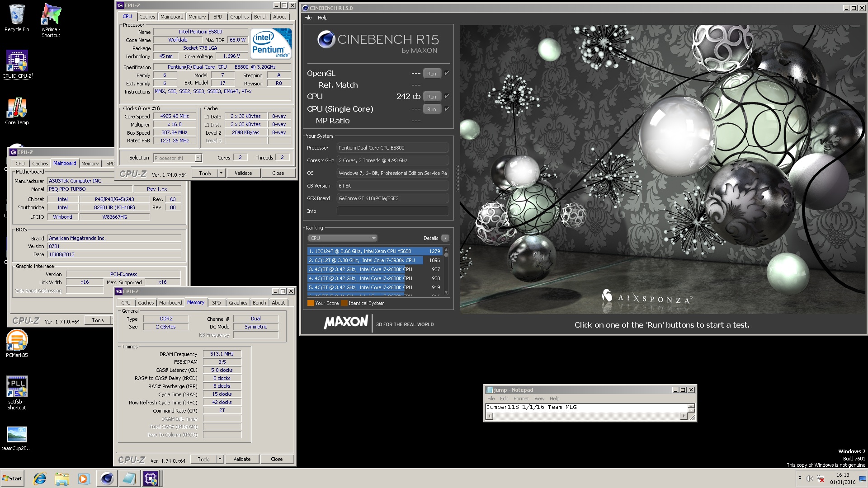Viewport: 868px width, 488px height.
Task: Open Windows Media Player from the taskbar
Action: [x=84, y=478]
